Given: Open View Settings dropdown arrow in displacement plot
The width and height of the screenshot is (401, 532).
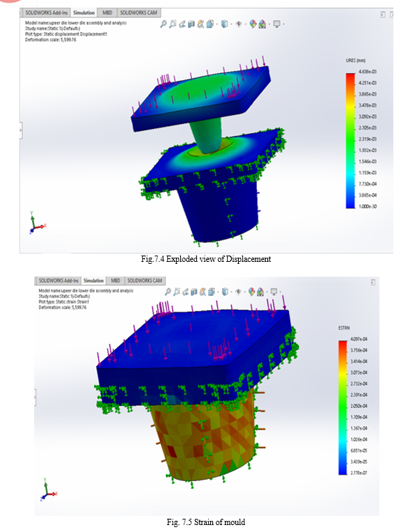Looking at the screenshot, I should click(x=283, y=24).
